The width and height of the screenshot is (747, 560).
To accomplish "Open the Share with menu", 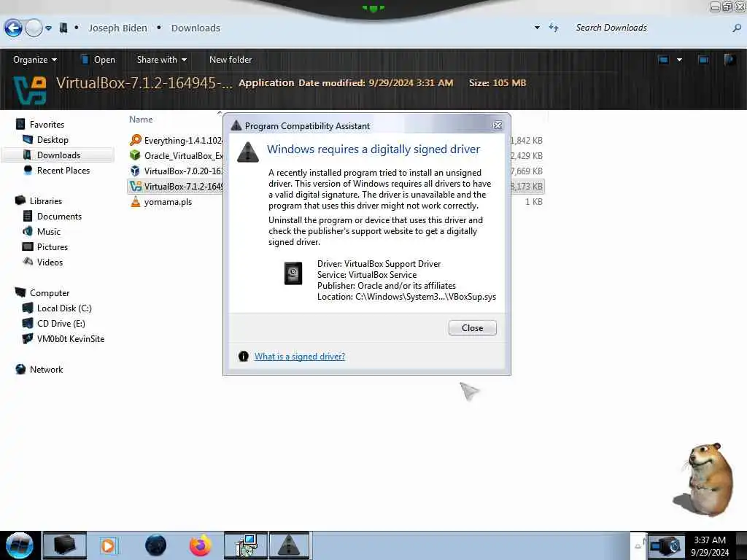I will pos(161,60).
